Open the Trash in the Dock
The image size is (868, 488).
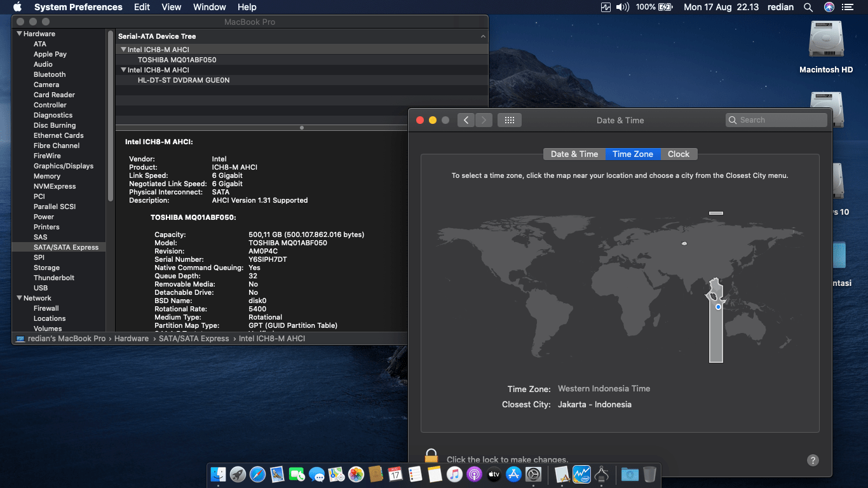coord(649,474)
